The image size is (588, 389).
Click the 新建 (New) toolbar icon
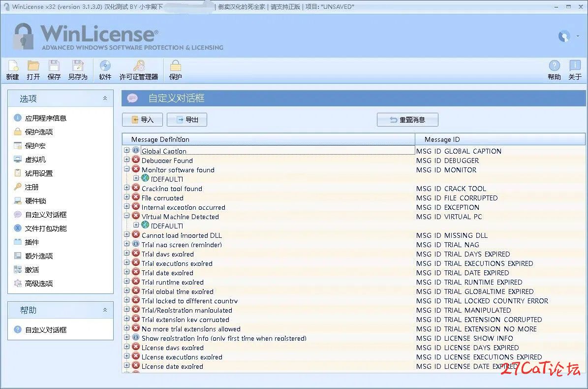click(x=13, y=70)
